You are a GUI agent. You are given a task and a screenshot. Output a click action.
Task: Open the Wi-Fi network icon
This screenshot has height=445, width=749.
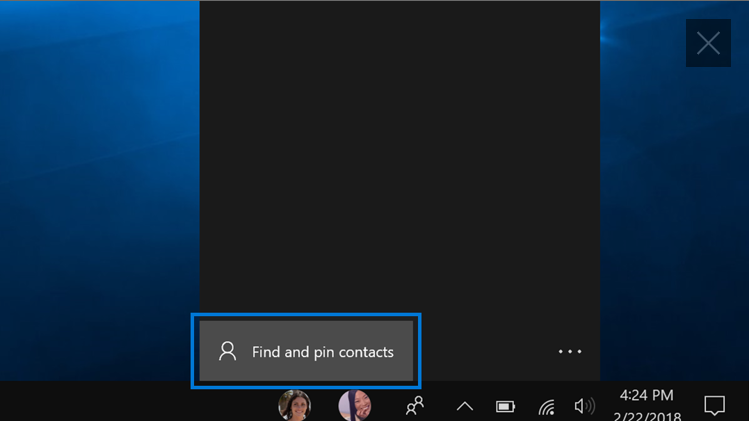point(546,407)
